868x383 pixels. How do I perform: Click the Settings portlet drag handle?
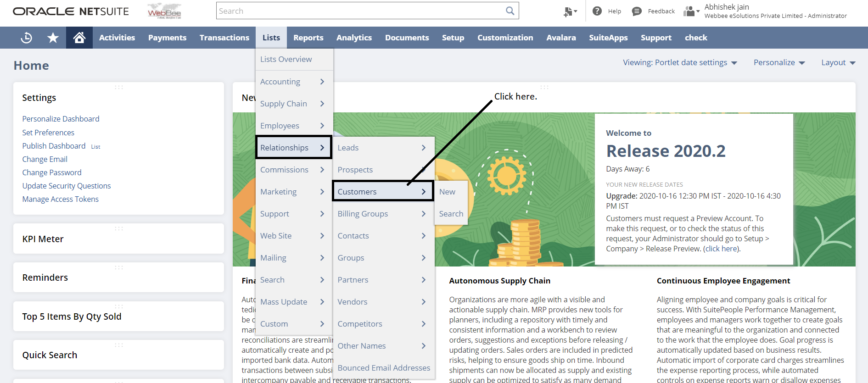pos(119,87)
